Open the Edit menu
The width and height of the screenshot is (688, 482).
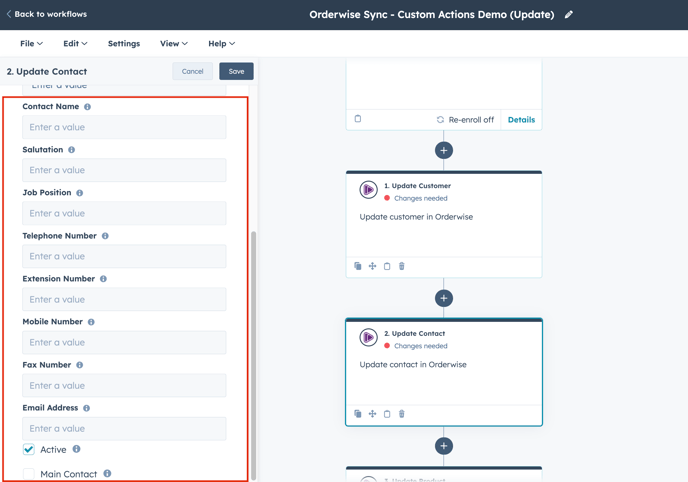(75, 43)
